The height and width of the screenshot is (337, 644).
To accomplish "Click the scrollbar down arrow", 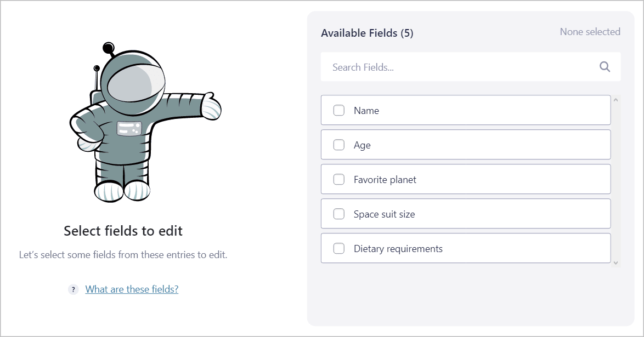I will [x=615, y=262].
